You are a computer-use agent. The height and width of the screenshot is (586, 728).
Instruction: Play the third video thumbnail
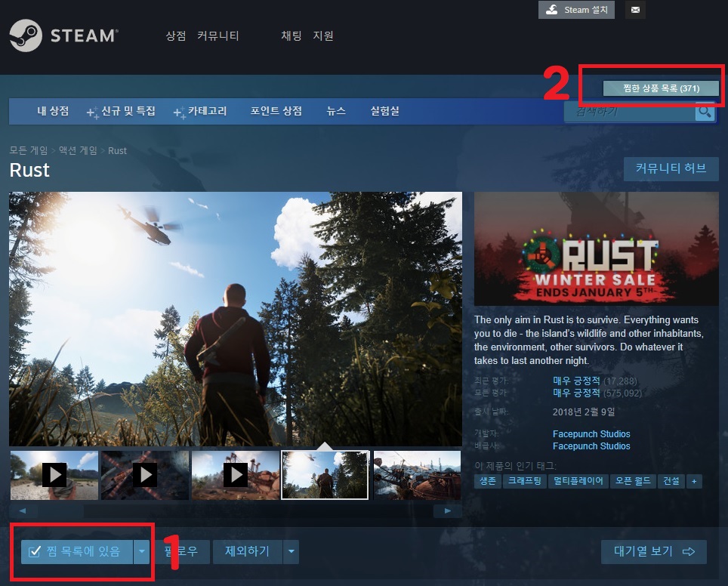pos(236,475)
